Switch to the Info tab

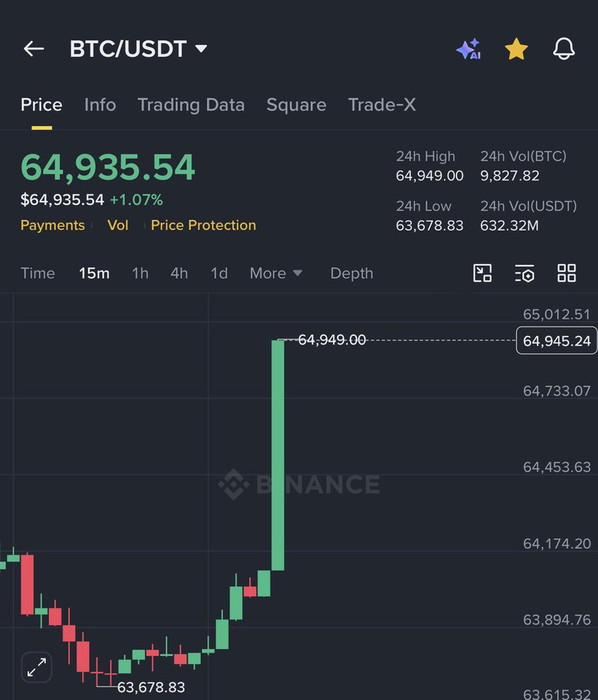pos(100,105)
